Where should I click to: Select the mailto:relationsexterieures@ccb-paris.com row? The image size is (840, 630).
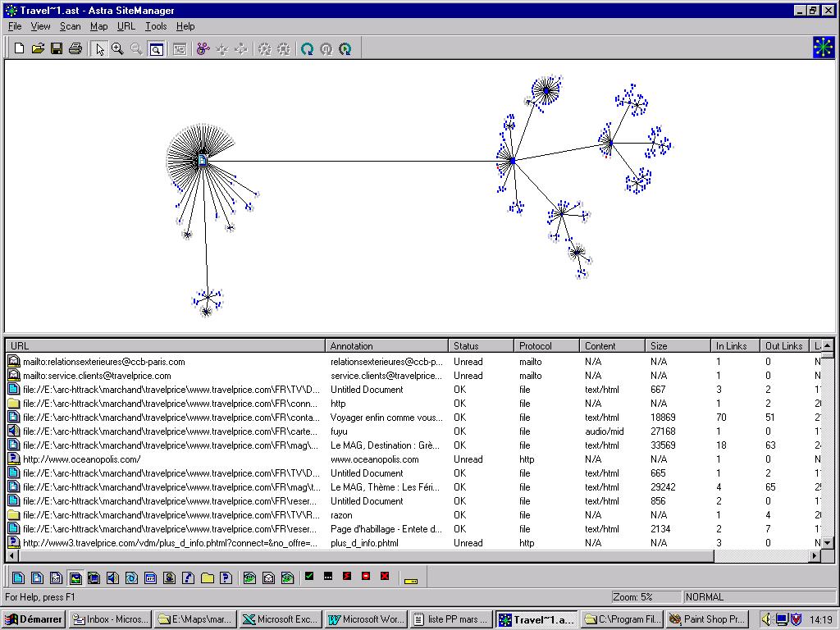tap(413, 362)
